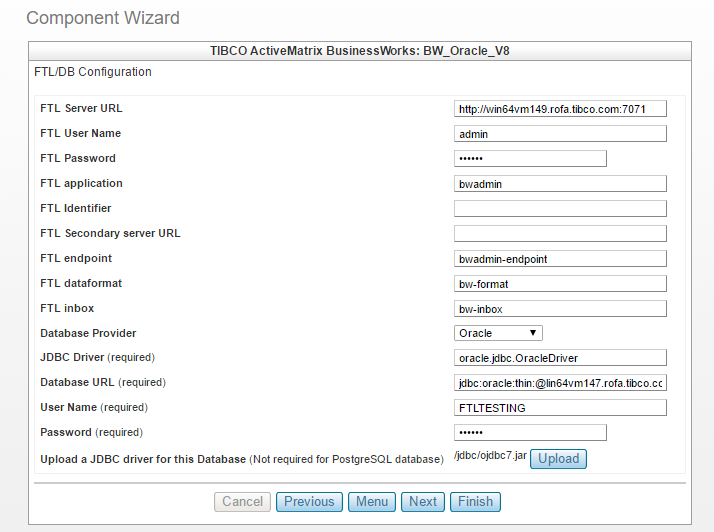Click the /jdbc/ojdbc7.jar file path text
This screenshot has width=714, height=532.
[x=490, y=455]
